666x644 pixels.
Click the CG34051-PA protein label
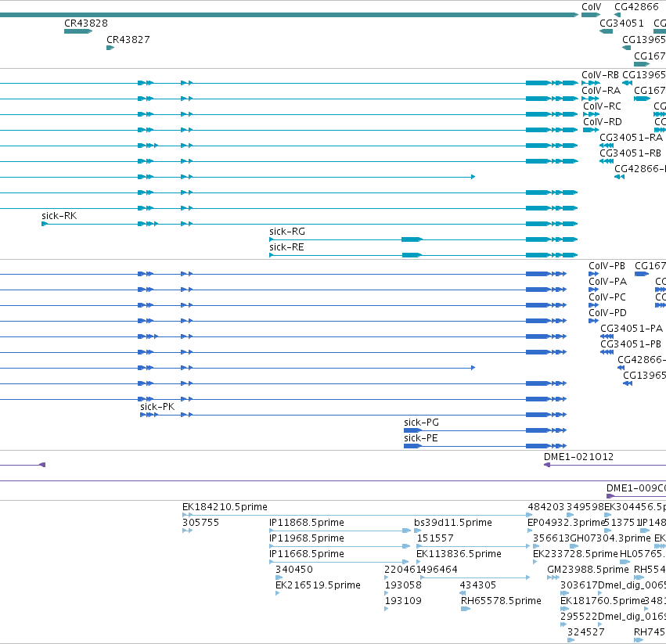coord(631,329)
